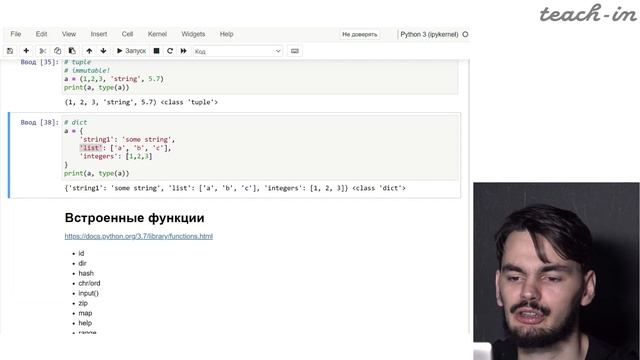This screenshot has height=360, width=640.
Task: Click the Python 3 (ipykernel) label
Action: click(429, 35)
